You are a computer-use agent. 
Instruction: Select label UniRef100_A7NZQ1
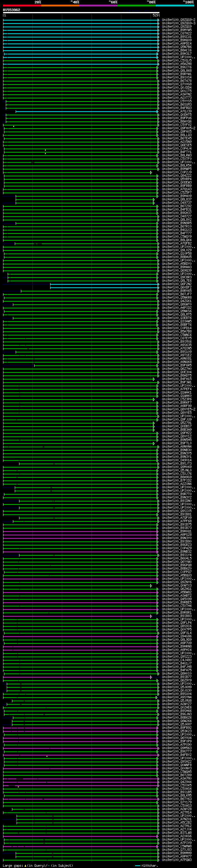click(x=177, y=819)
